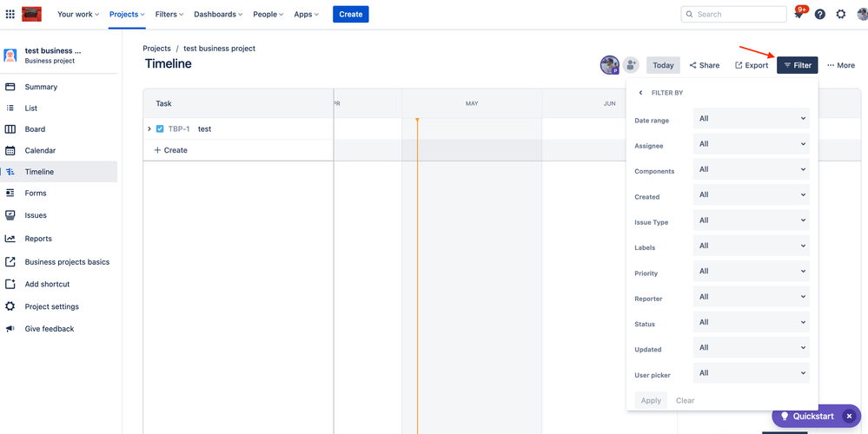This screenshot has width=868, height=434.
Task: Open the Status filter dropdown
Action: [752, 322]
